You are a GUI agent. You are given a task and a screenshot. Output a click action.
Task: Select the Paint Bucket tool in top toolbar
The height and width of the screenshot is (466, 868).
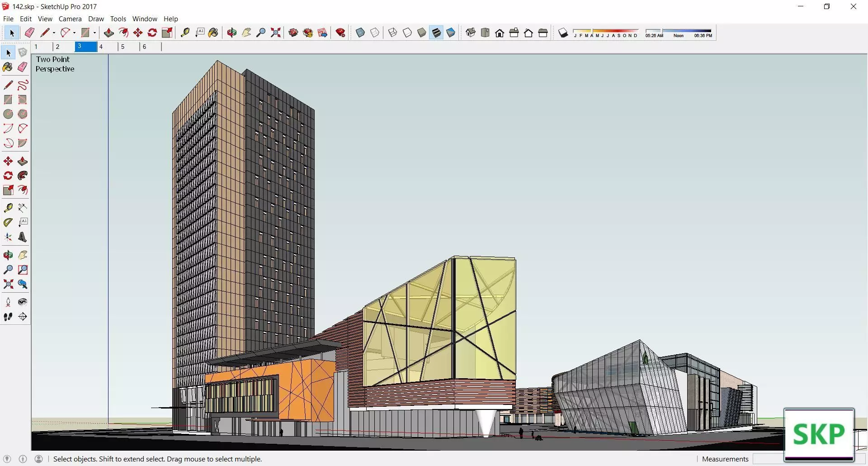click(x=213, y=33)
